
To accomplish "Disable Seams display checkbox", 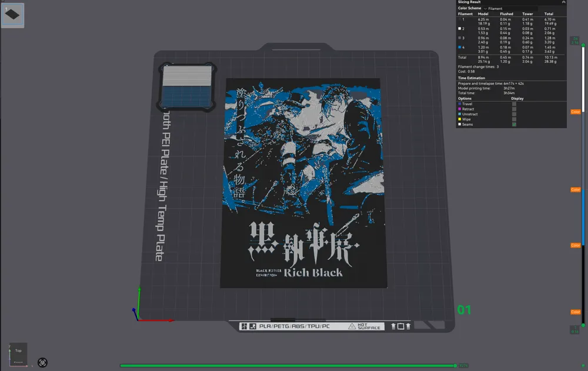I will [514, 124].
